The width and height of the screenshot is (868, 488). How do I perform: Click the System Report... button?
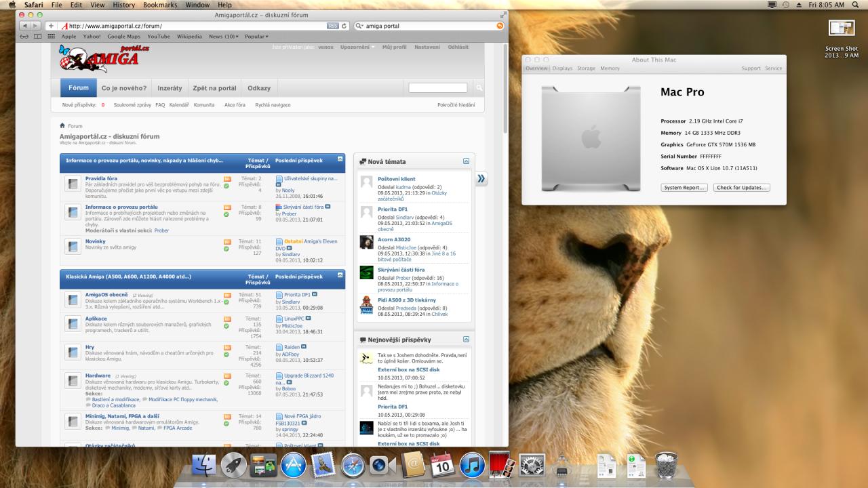684,188
